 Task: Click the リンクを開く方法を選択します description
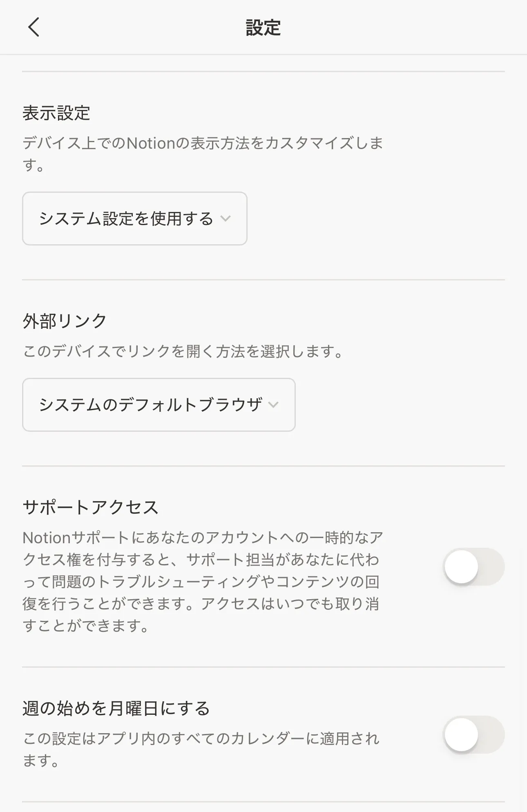click(x=183, y=351)
